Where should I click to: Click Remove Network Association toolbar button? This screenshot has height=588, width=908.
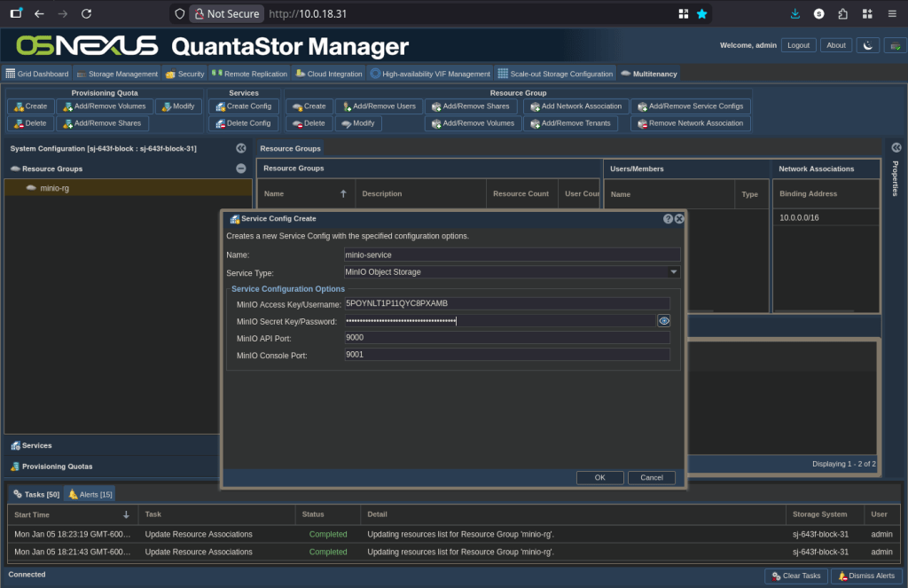(690, 123)
